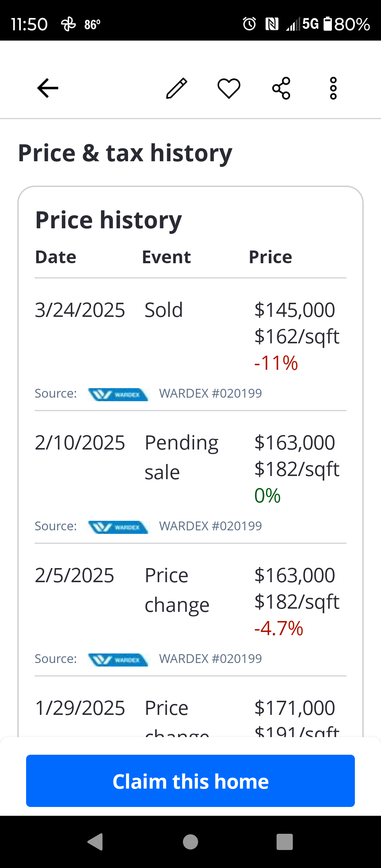This screenshot has width=381, height=868.
Task: Tap WARDEX logo in Pending sale source
Action: [x=118, y=527]
